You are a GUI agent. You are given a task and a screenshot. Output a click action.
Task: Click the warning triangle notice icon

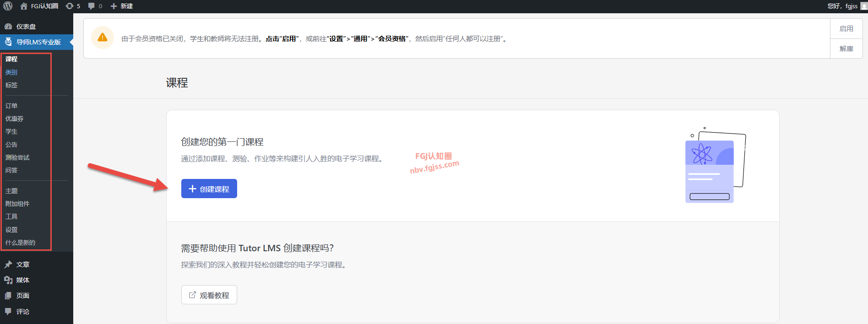pos(103,38)
